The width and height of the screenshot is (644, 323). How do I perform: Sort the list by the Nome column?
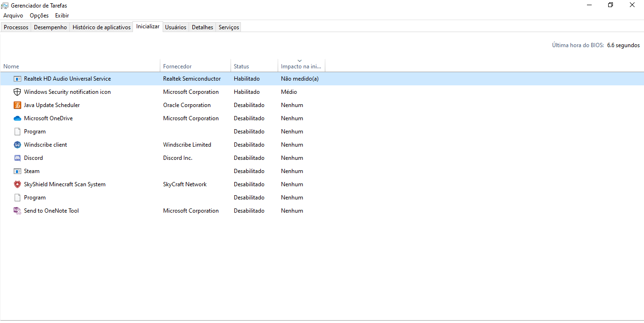(80, 66)
